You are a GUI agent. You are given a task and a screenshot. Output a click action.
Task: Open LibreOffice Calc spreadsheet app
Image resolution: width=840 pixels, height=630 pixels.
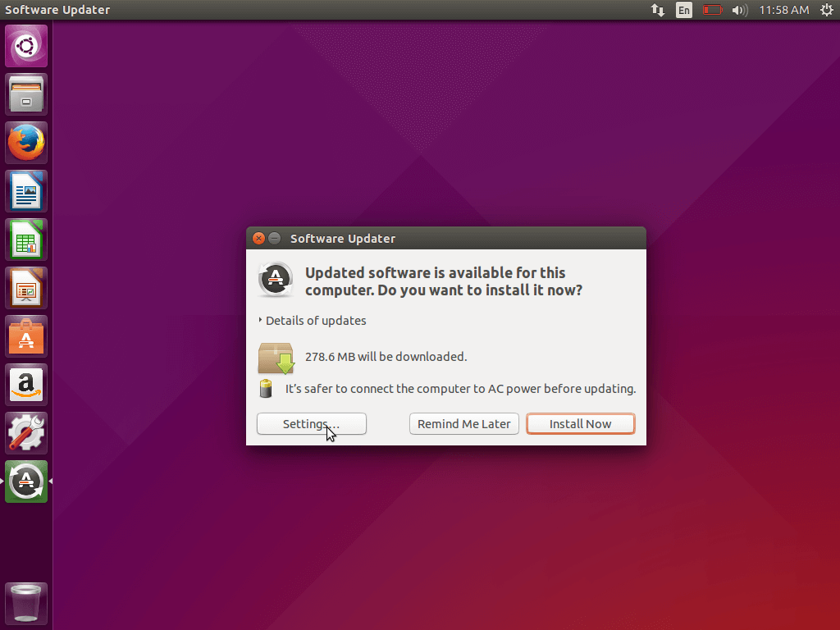pyautogui.click(x=26, y=240)
